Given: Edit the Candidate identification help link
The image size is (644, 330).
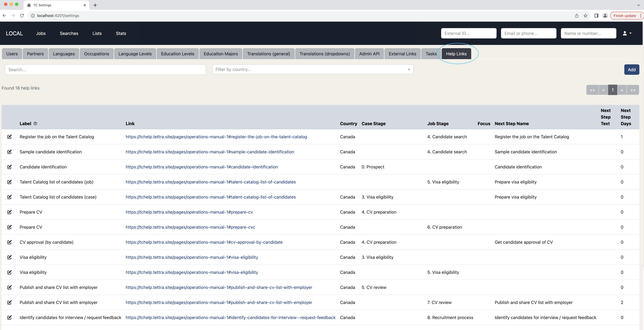Looking at the screenshot, I should (x=9, y=167).
